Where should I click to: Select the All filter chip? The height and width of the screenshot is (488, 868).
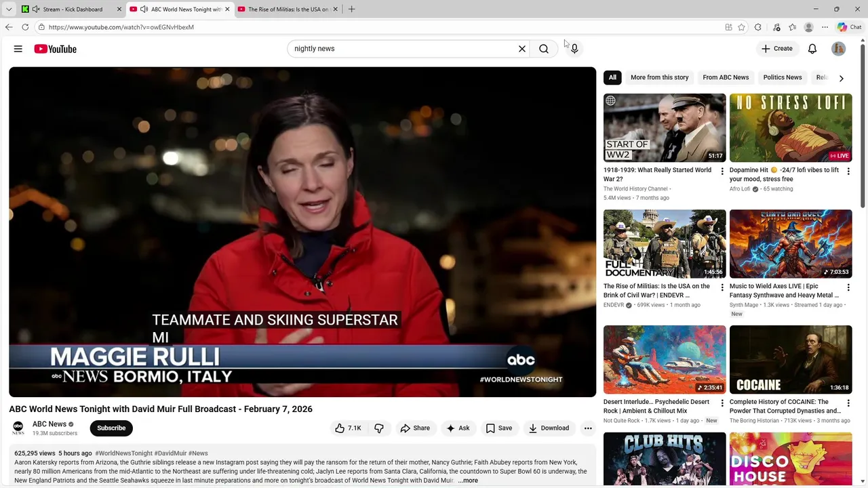(x=612, y=77)
